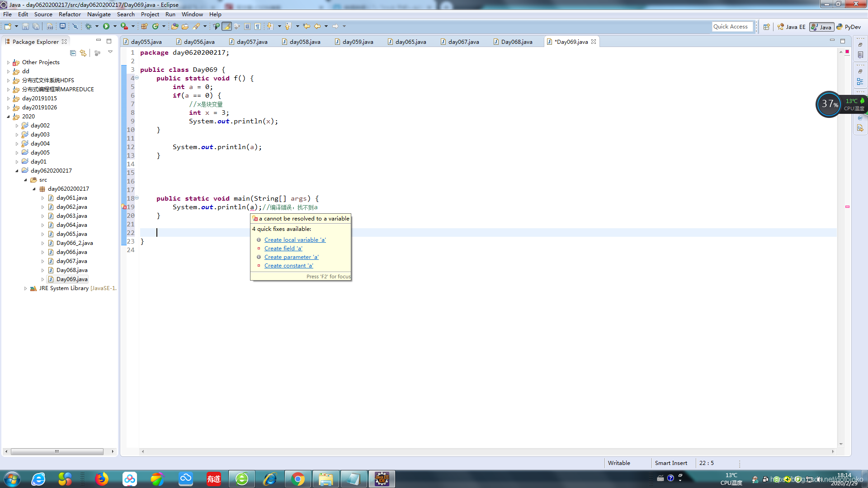The height and width of the screenshot is (488, 868).
Task: Apply Create parameter 'a' quick fix
Action: (x=291, y=257)
